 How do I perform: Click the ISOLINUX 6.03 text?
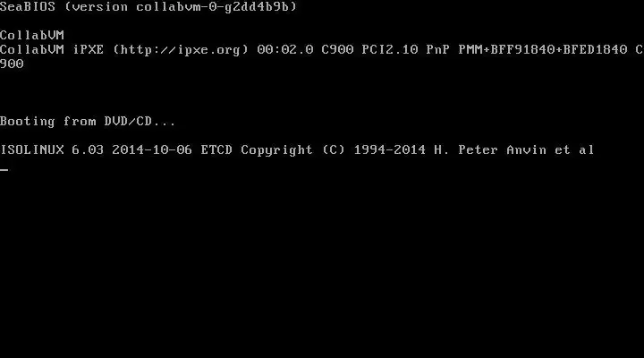52,150
